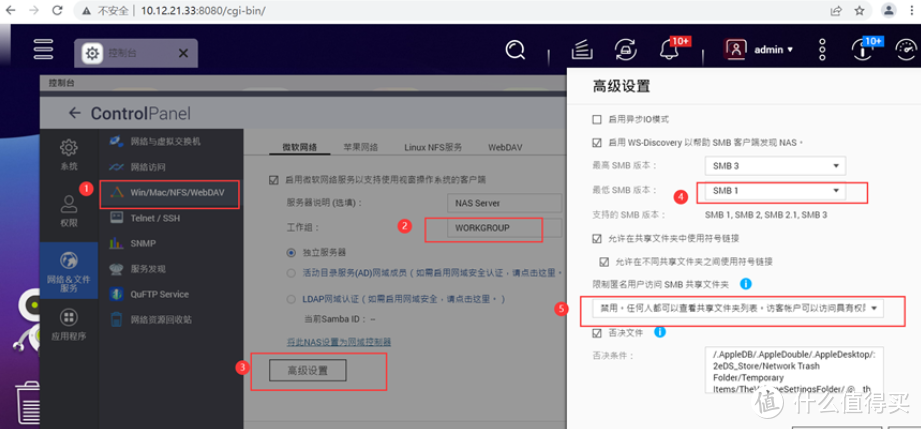Open the info icon with 10+ badge

(x=862, y=51)
